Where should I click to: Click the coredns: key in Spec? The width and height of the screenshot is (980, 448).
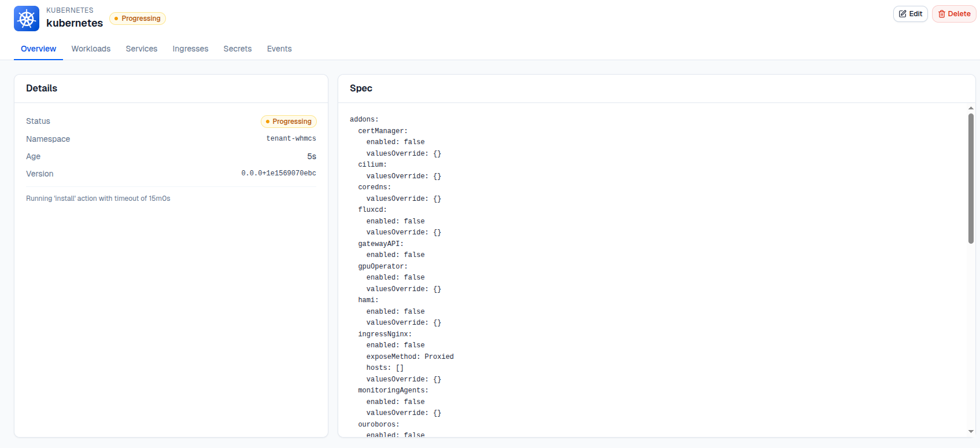pos(375,188)
